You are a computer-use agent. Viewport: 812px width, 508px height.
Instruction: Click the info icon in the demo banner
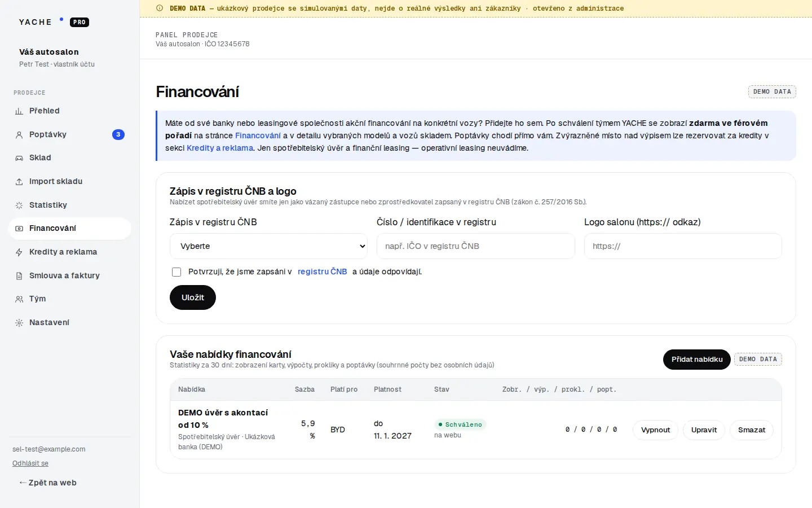pyautogui.click(x=160, y=8)
